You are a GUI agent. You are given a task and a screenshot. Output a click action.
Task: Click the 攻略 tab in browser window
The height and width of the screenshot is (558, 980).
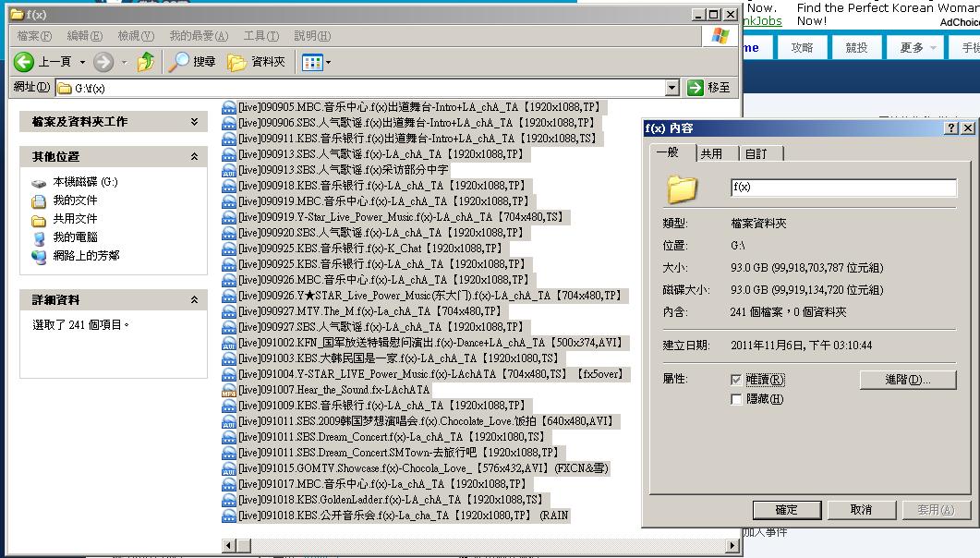click(x=803, y=47)
